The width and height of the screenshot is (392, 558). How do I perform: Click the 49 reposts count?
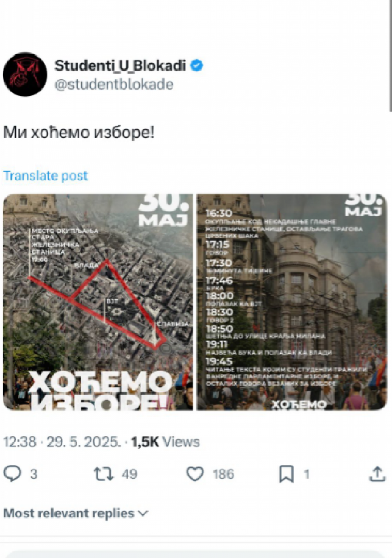(129, 474)
